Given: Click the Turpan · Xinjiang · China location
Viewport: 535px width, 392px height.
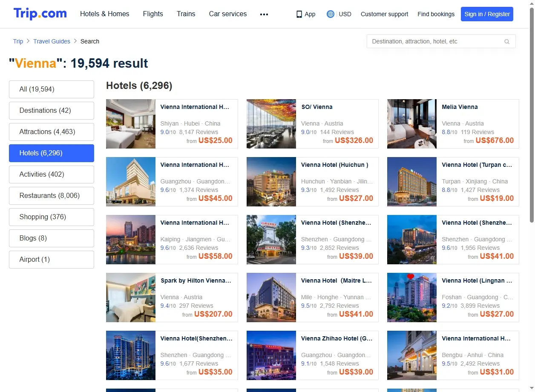Looking at the screenshot, I should click(x=475, y=181).
